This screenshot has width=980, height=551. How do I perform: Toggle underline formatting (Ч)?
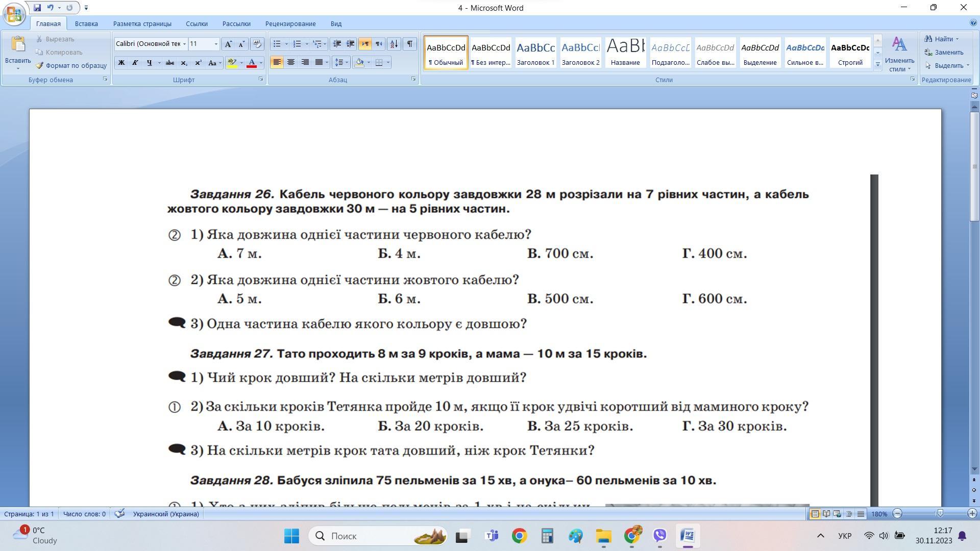pyautogui.click(x=149, y=63)
